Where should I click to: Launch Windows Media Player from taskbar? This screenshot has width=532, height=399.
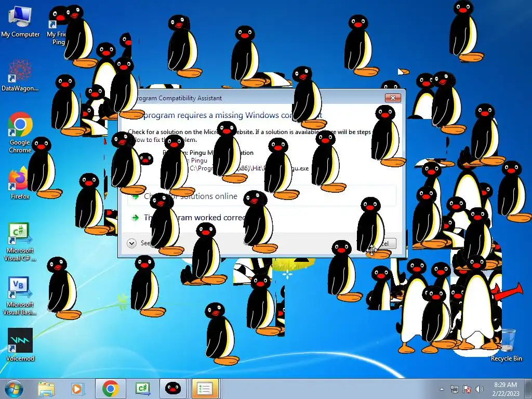[x=77, y=389]
